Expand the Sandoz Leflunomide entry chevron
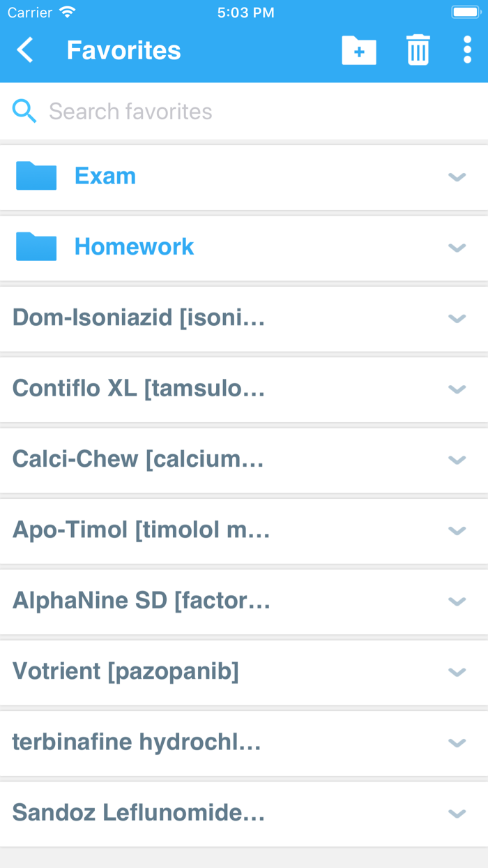 457,814
